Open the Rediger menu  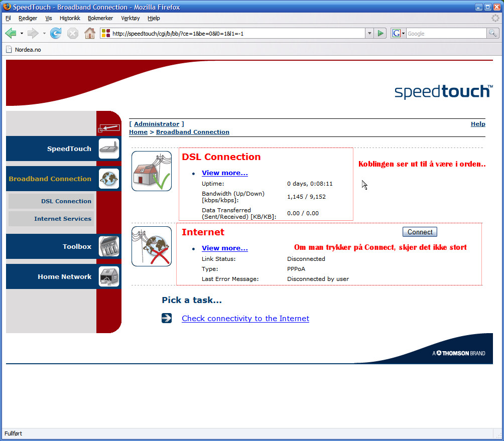point(28,18)
